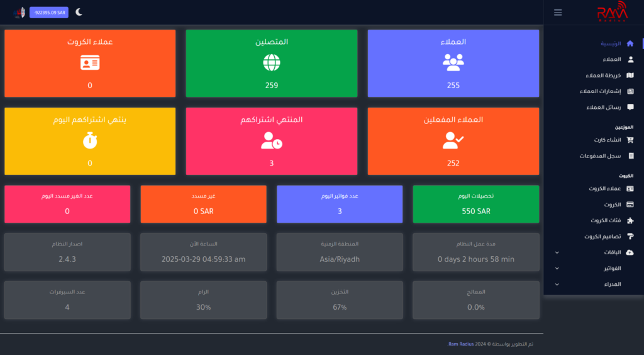Open العملاء in the sidebar menu
Screen dimensions: 644x355
[611, 59]
